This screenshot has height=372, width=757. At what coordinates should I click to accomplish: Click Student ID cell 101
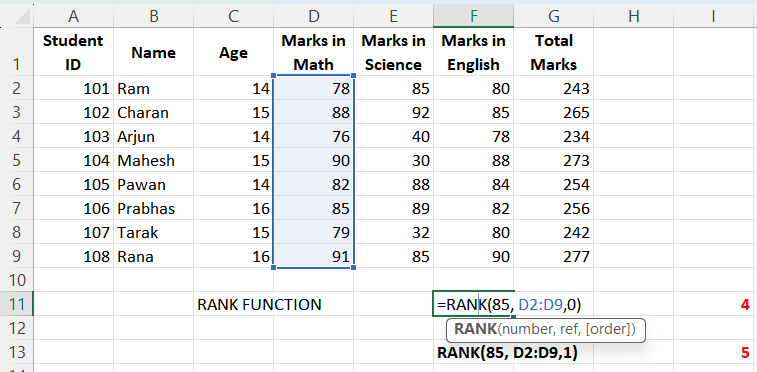(73, 88)
